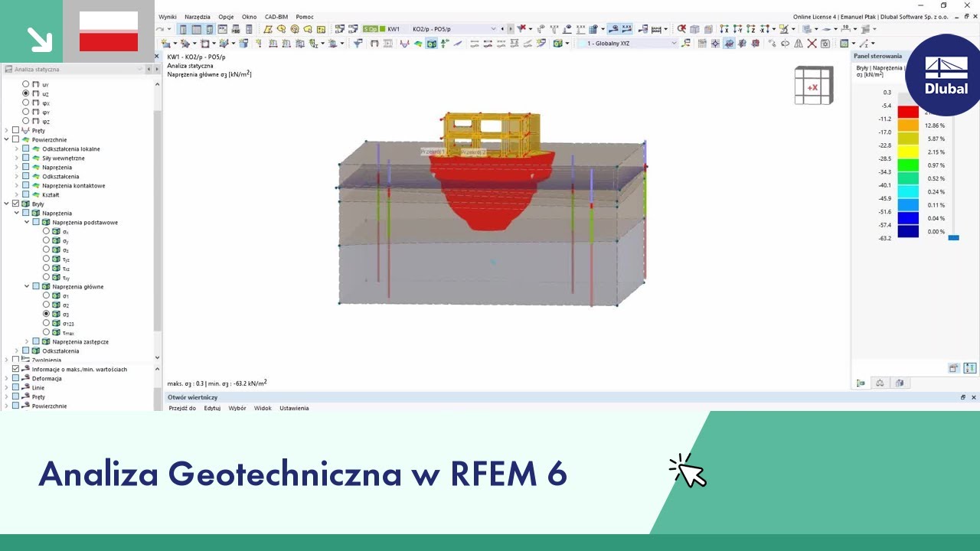
Task: Open the CAD-BIM menu
Action: tap(276, 17)
